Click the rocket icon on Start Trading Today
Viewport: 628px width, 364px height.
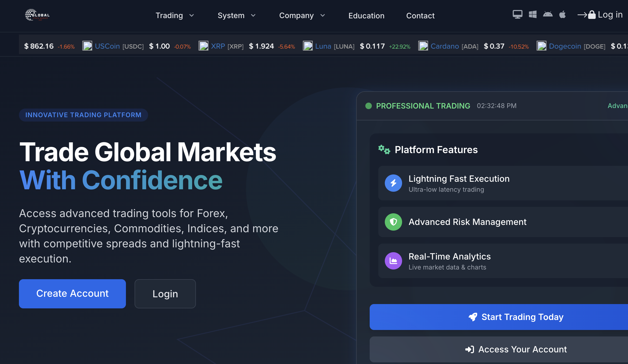click(472, 317)
